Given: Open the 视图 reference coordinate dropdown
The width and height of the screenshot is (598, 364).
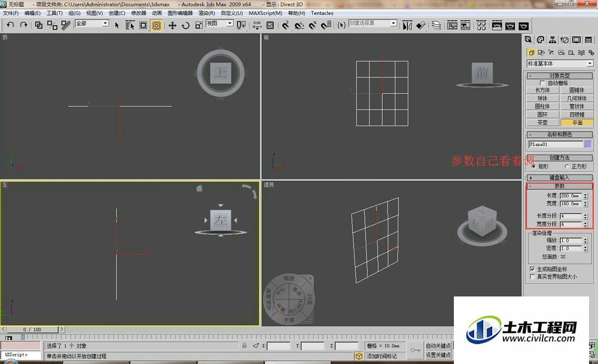Looking at the screenshot, I should tap(219, 23).
